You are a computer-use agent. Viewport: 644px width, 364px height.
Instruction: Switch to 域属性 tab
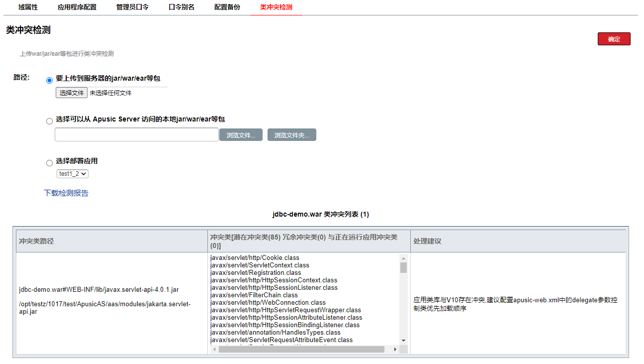[x=28, y=7]
